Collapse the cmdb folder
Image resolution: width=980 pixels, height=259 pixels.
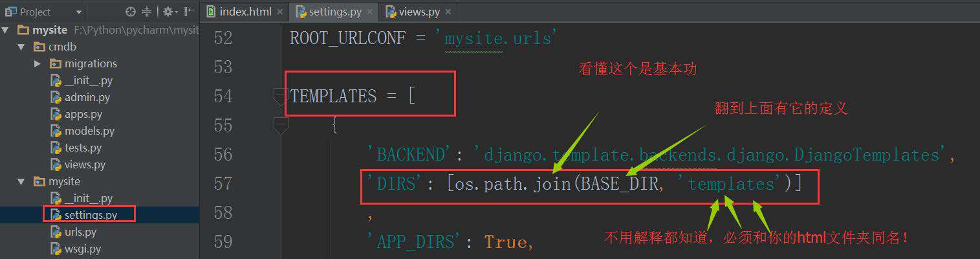pyautogui.click(x=21, y=47)
